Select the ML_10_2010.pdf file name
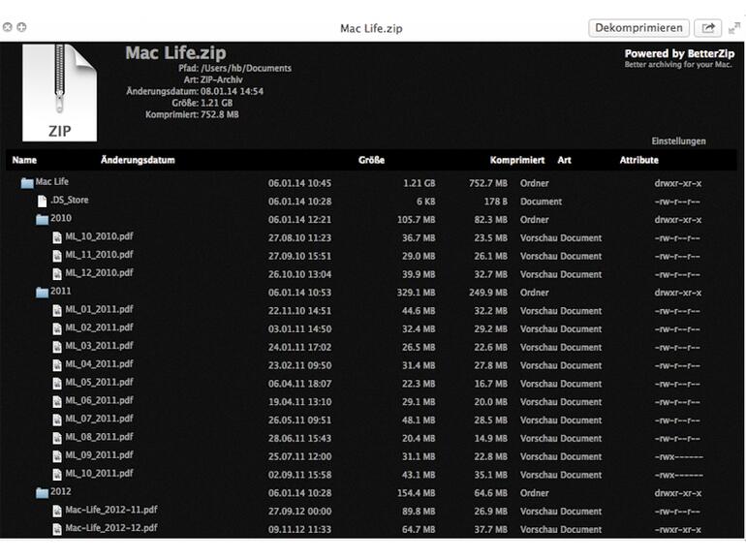 tap(99, 236)
